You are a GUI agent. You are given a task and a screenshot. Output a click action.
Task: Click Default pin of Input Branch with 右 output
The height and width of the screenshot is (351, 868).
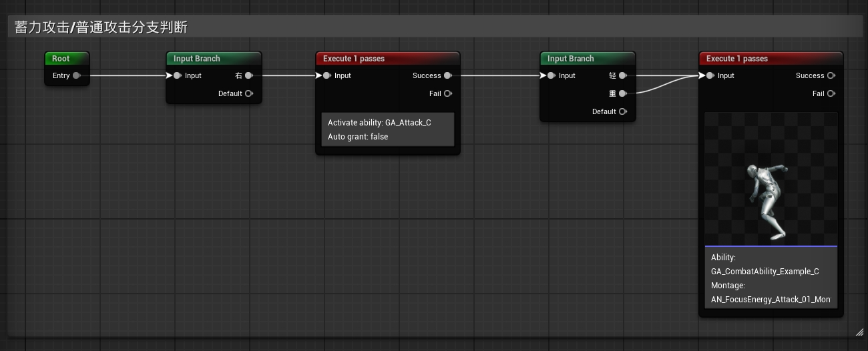[248, 93]
